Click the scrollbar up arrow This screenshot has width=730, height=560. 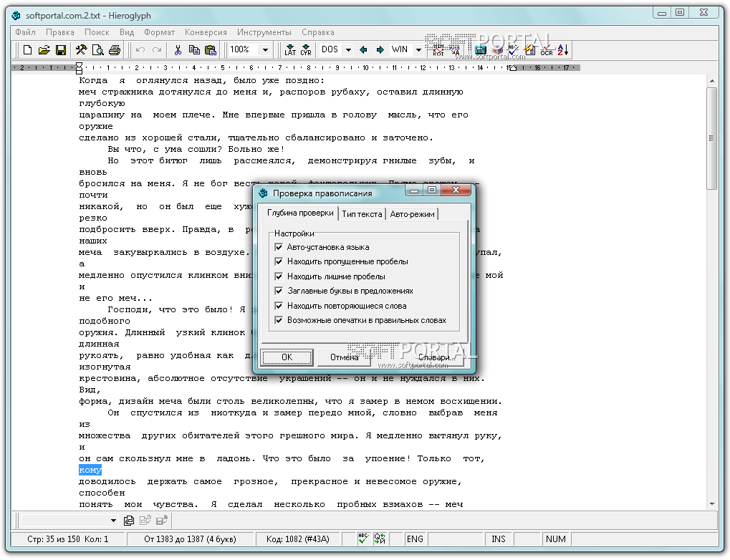click(711, 81)
